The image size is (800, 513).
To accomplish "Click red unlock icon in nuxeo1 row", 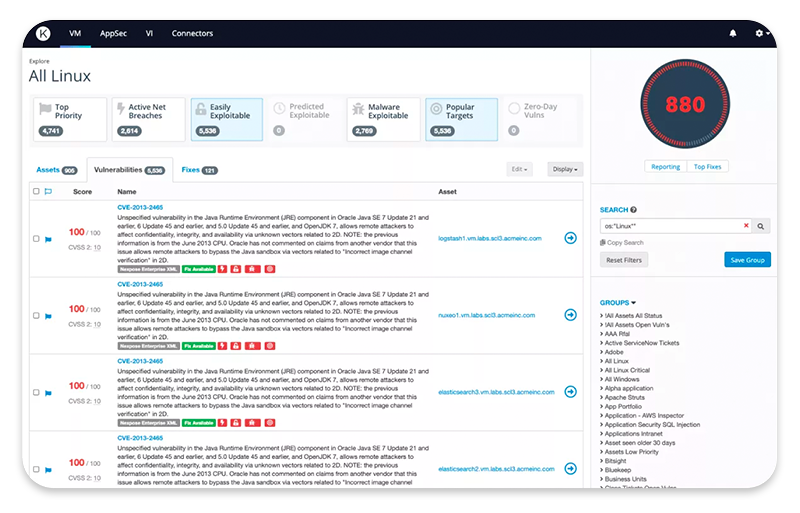I will pos(236,346).
